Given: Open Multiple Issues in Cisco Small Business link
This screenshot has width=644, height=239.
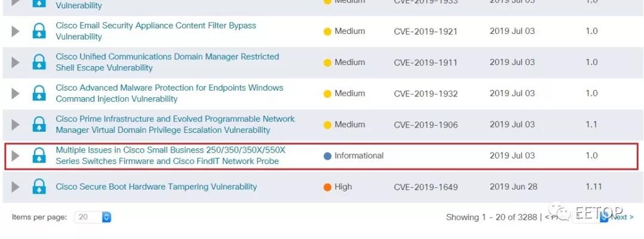Looking at the screenshot, I should click(x=171, y=156).
